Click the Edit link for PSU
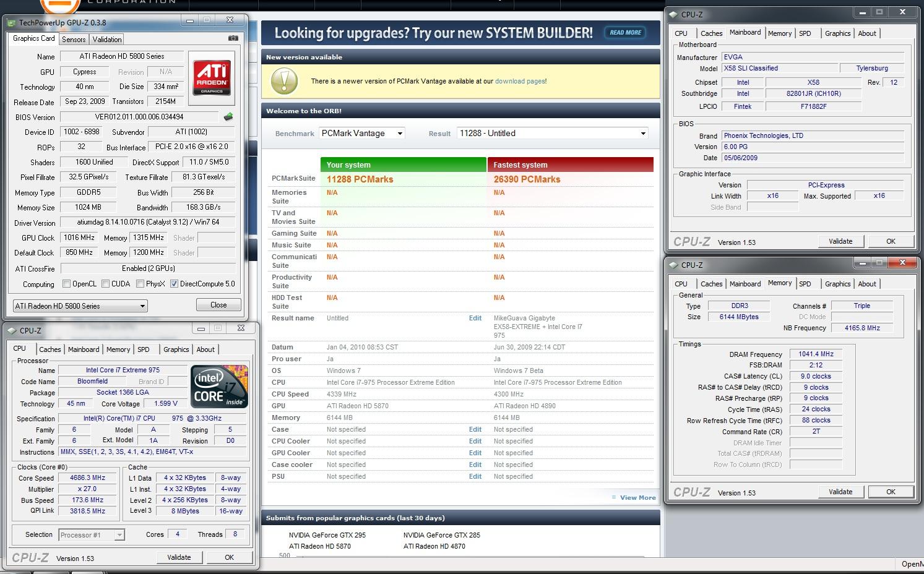 pos(475,476)
